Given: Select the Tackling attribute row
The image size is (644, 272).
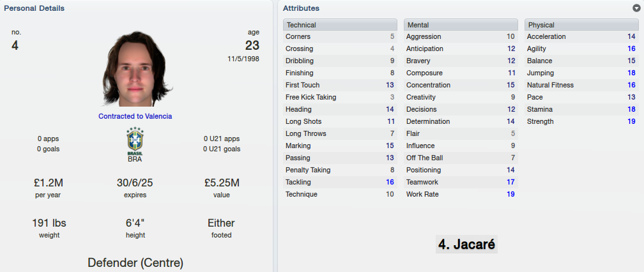Looking at the screenshot, I should (x=340, y=182).
